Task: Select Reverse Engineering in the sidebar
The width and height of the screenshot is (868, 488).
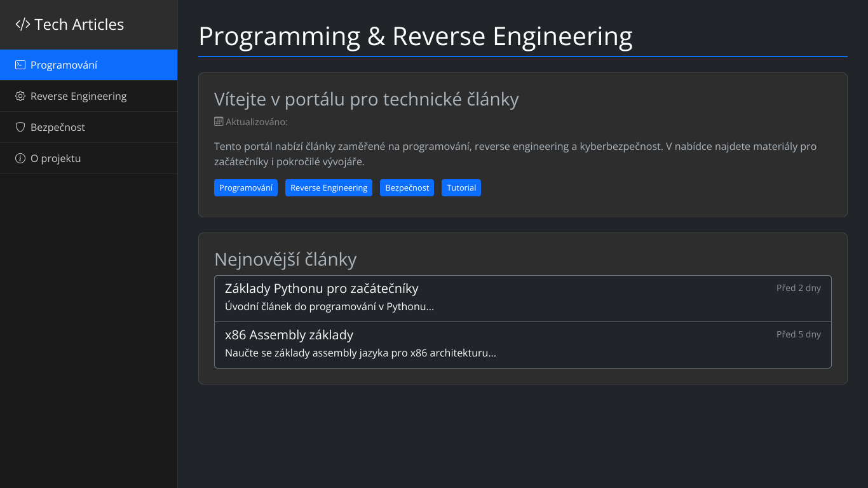Action: [79, 95]
